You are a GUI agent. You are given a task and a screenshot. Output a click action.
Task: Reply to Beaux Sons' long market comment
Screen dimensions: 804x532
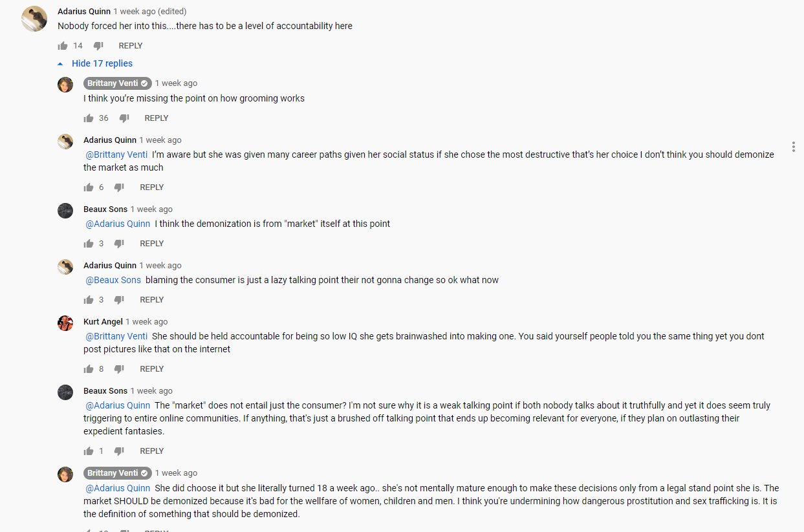152,451
